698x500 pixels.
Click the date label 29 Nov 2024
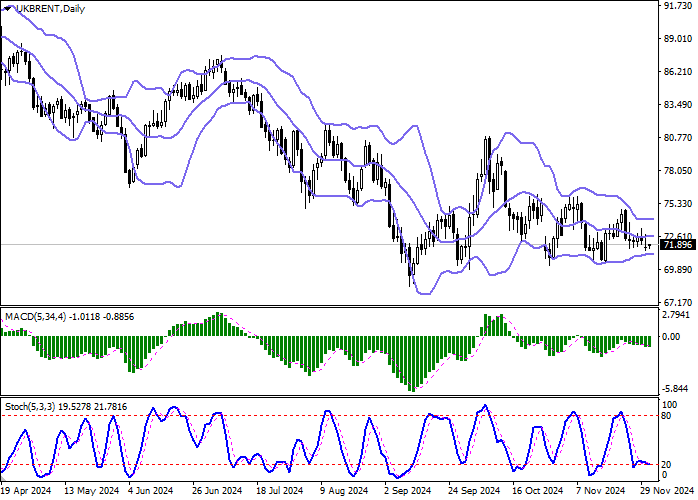pyautogui.click(x=667, y=491)
